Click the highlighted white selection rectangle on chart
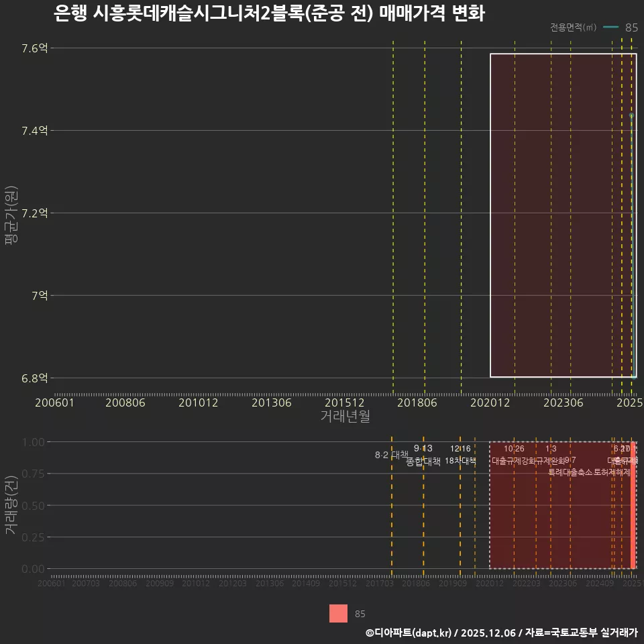This screenshot has height=644, width=644. [x=563, y=215]
